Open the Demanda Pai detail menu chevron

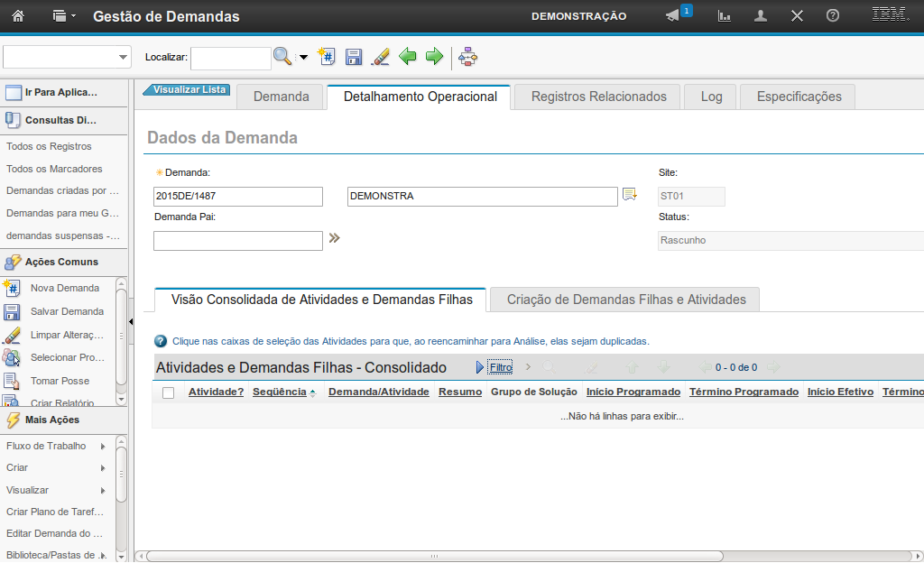point(334,238)
